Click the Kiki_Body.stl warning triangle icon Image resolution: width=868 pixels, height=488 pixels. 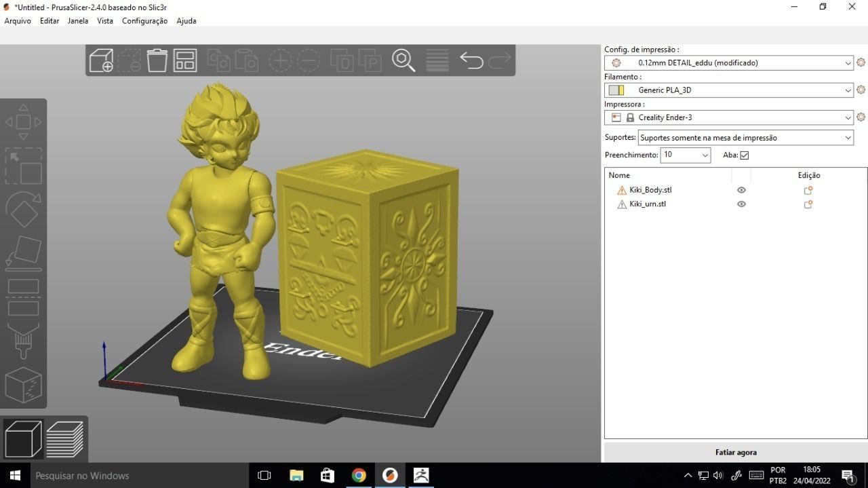tap(622, 190)
